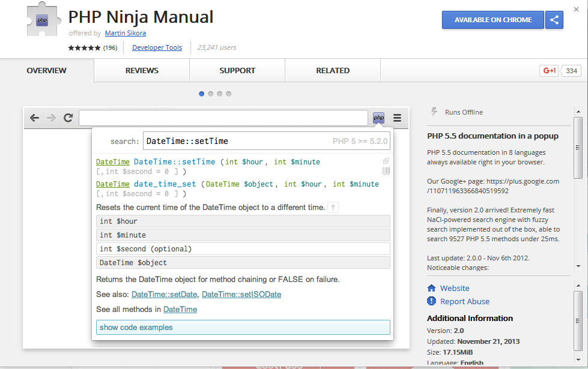This screenshot has width=588, height=369.
Task: Click the five-star rating
Action: (x=84, y=47)
